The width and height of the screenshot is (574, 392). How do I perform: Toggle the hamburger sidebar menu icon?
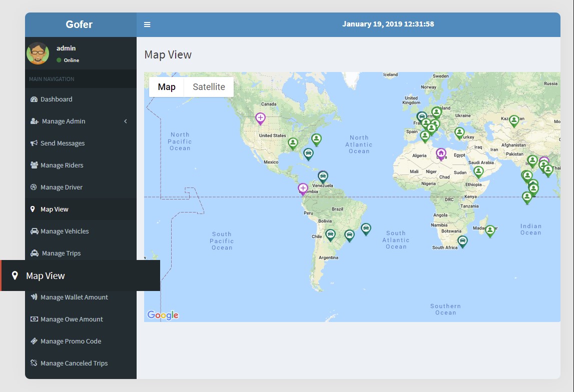[x=147, y=24]
